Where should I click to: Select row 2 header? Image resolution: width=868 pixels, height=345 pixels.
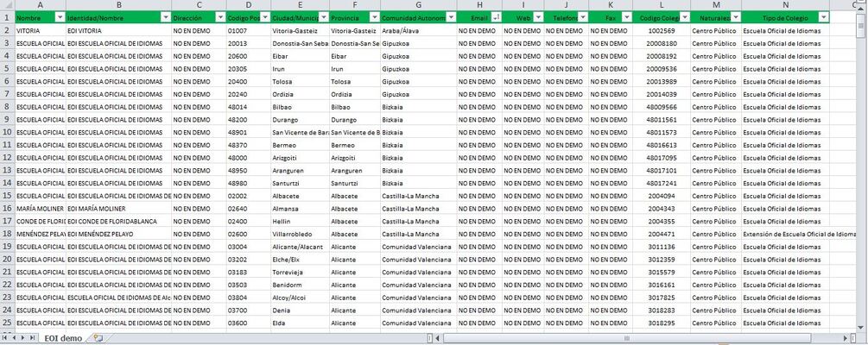pos(7,30)
